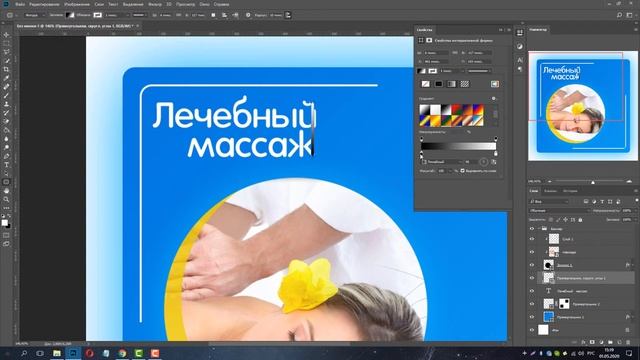Image resolution: width=640 pixels, height=360 pixels.
Task: Click the foreground color swatch
Action: pyautogui.click(x=4, y=223)
